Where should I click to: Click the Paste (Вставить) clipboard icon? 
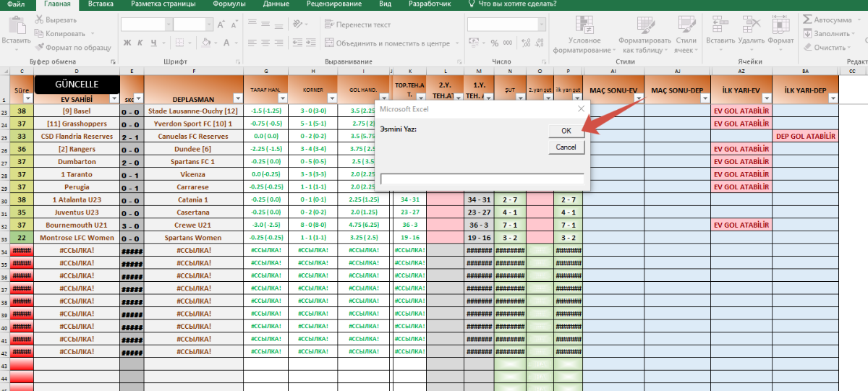click(15, 26)
